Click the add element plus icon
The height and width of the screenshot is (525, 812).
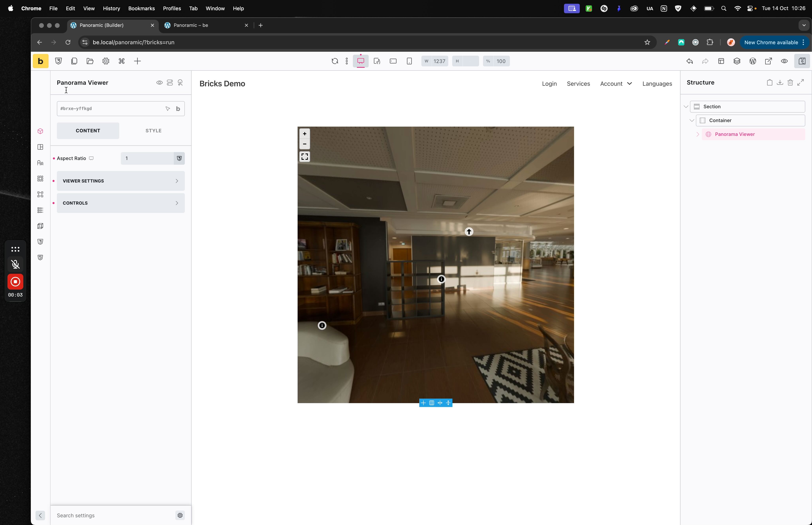point(137,61)
